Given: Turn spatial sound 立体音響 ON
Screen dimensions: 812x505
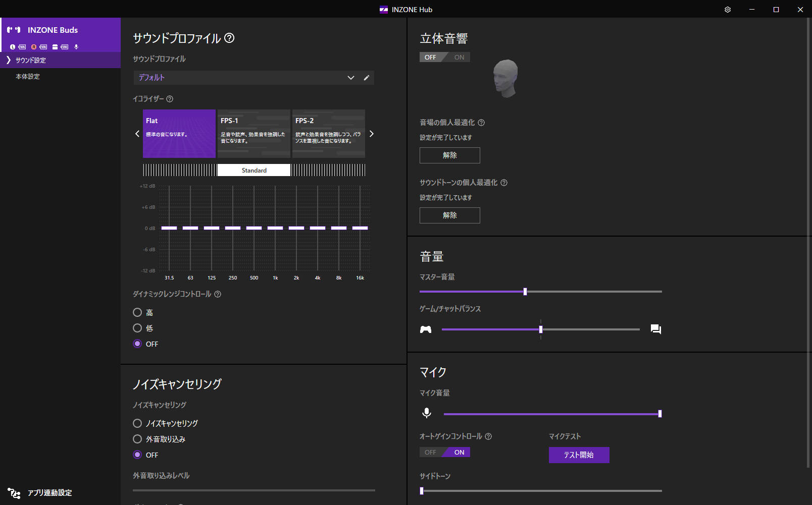Looking at the screenshot, I should coord(459,57).
